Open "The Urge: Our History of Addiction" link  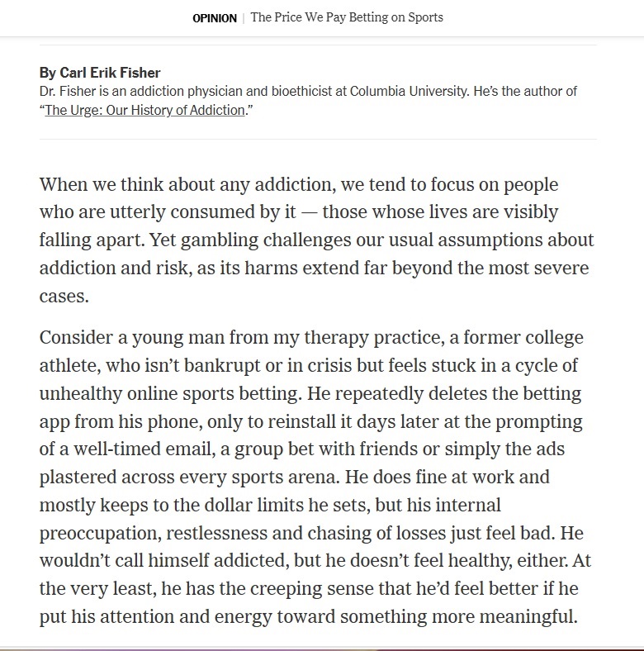144,110
